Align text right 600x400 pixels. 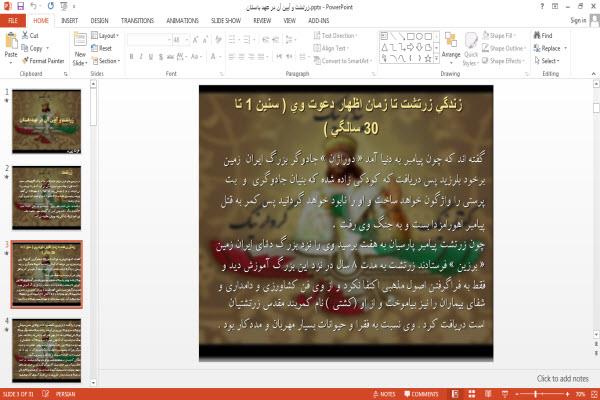pos(251,57)
